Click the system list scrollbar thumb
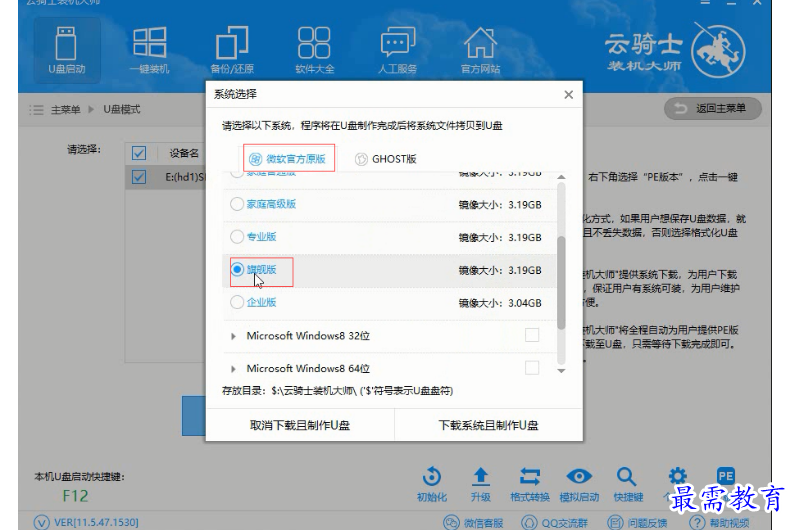The image size is (793, 530). click(x=561, y=283)
